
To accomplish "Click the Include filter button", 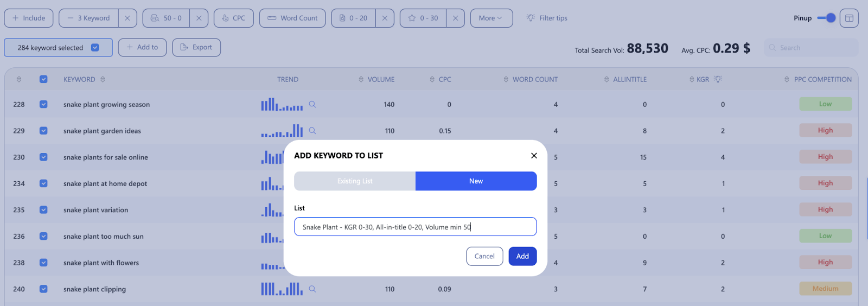I will coord(29,18).
